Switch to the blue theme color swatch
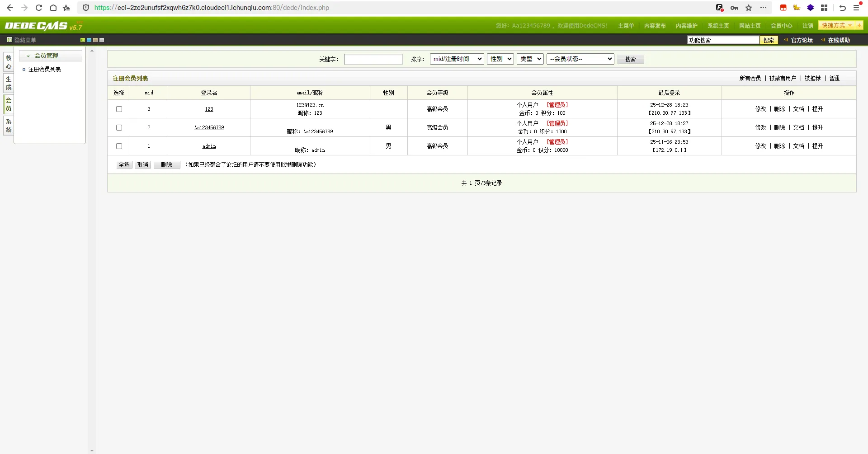868x454 pixels. [x=89, y=40]
